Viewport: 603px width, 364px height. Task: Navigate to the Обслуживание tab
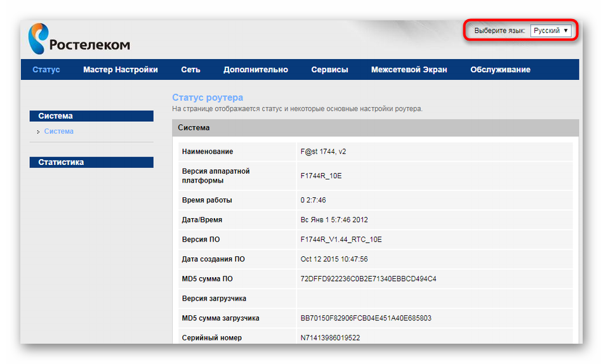pos(500,70)
